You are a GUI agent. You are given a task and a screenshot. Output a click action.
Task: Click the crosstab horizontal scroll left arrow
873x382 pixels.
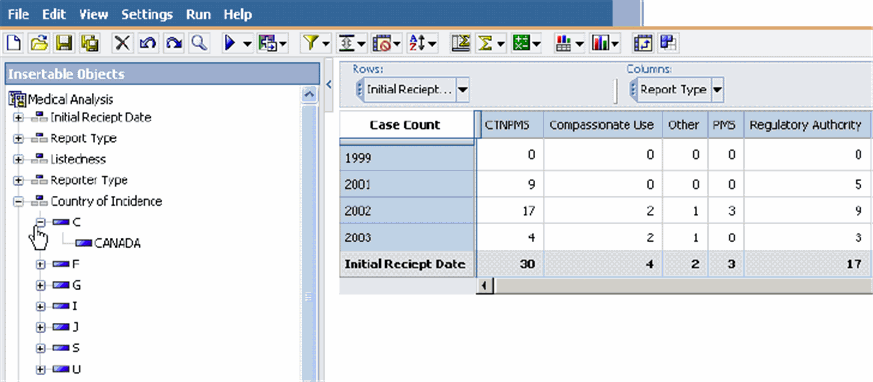pyautogui.click(x=485, y=285)
